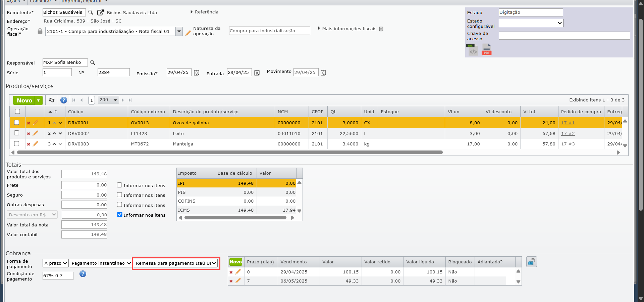Click the Condição de pagamento field
This screenshot has width=644, height=302.
point(58,276)
